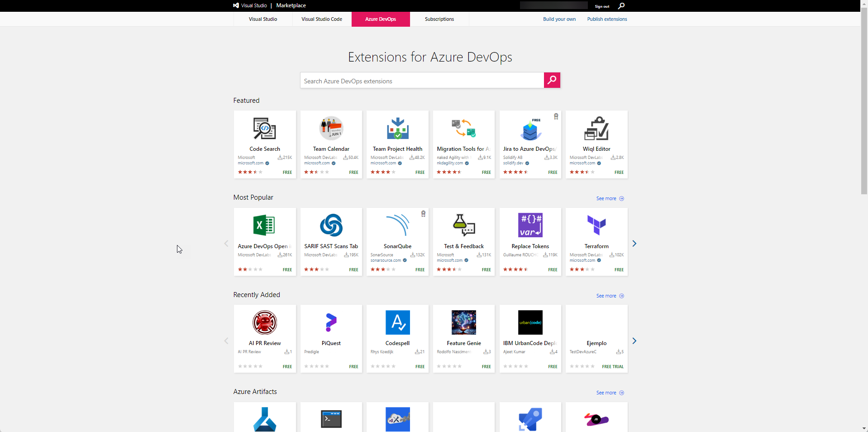The height and width of the screenshot is (432, 868).
Task: Click the Excel icon on Azure DevOps Open card
Action: [x=264, y=225]
